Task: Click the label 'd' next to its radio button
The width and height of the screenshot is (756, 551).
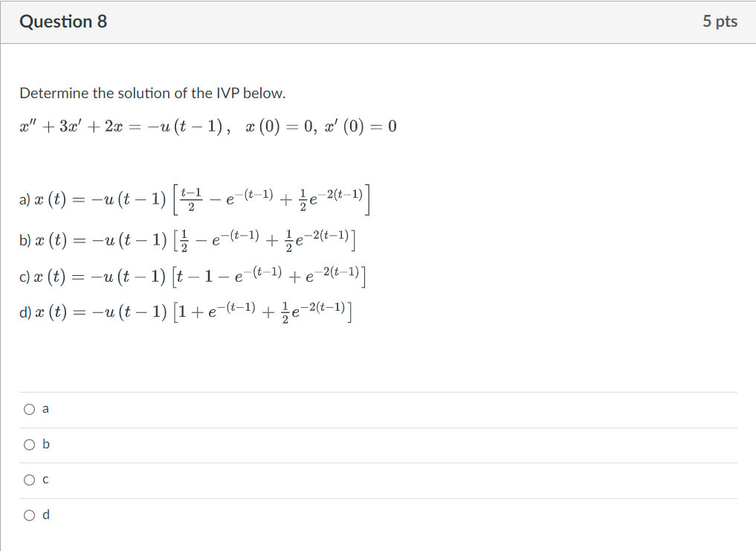Action: [45, 515]
